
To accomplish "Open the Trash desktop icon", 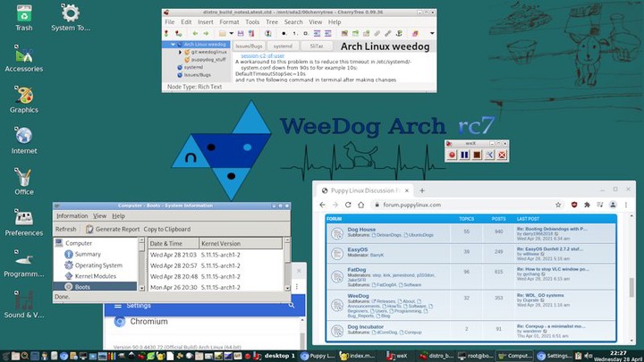I will (x=24, y=18).
